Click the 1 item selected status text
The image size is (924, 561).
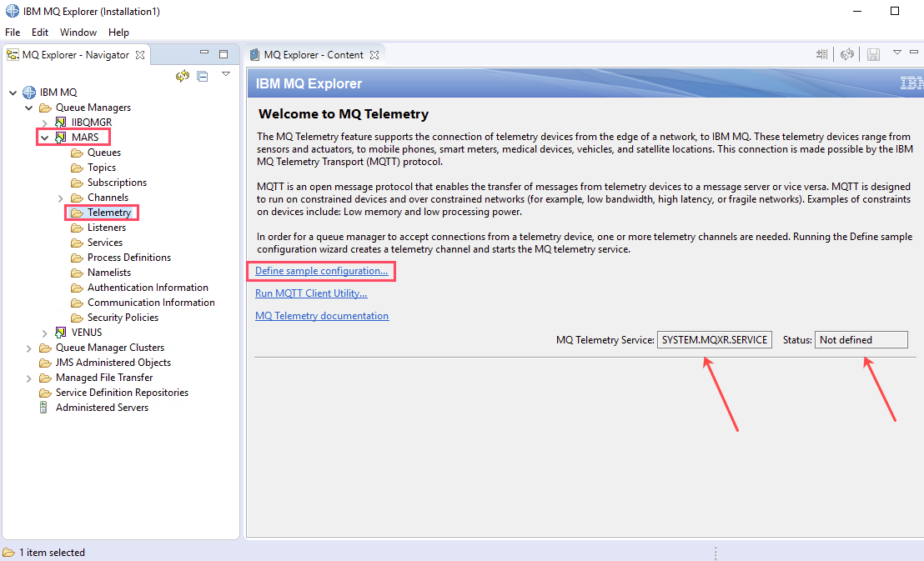(52, 553)
